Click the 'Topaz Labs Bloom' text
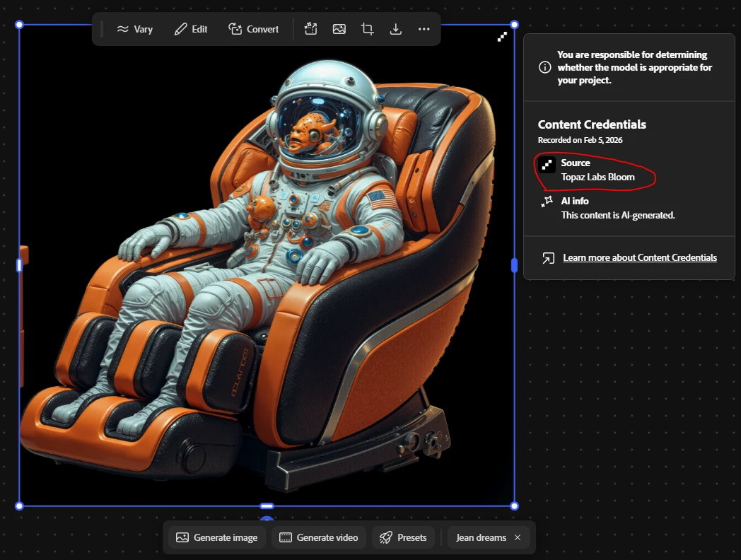 pos(597,177)
